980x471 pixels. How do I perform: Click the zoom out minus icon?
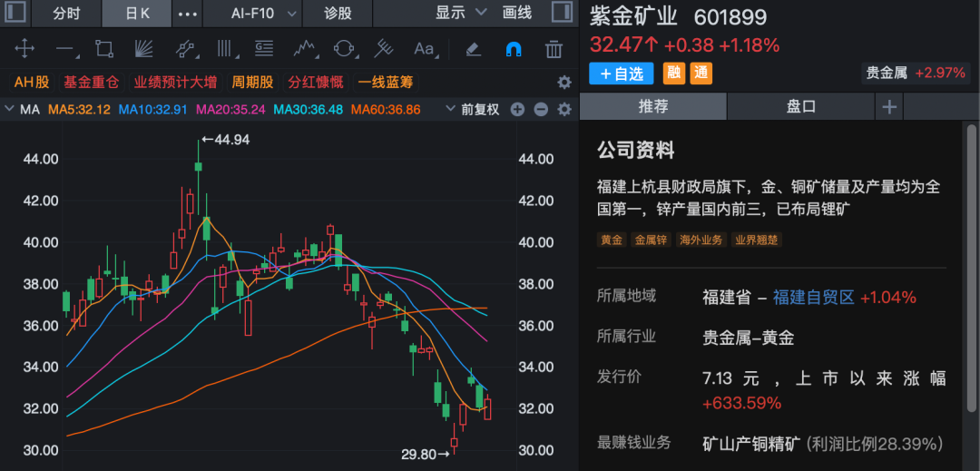[x=541, y=110]
